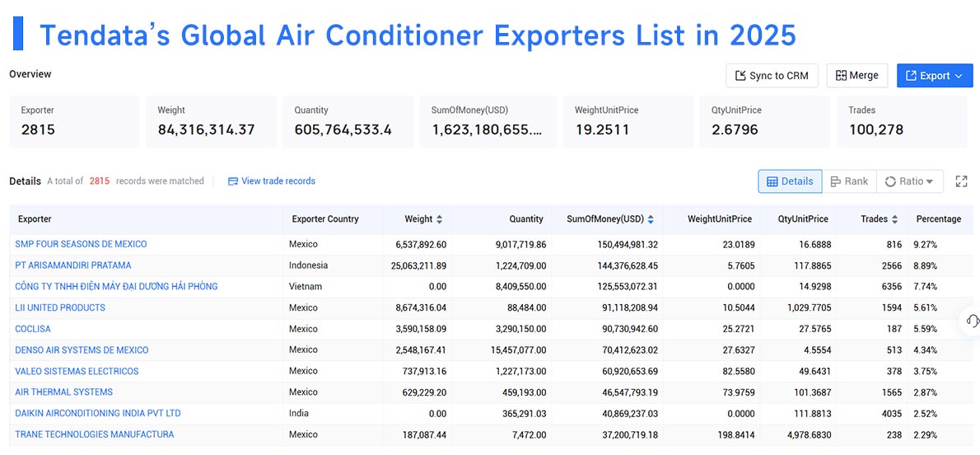Open the customer support headset icon
This screenshot has width=980, height=455.
click(973, 321)
